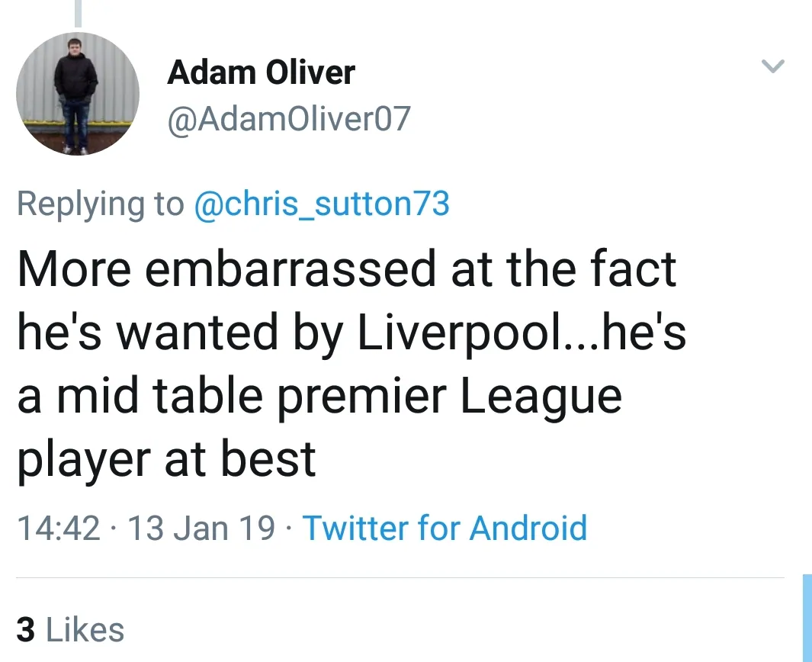
Task: Click the word Likes beside the count
Action: (x=85, y=630)
